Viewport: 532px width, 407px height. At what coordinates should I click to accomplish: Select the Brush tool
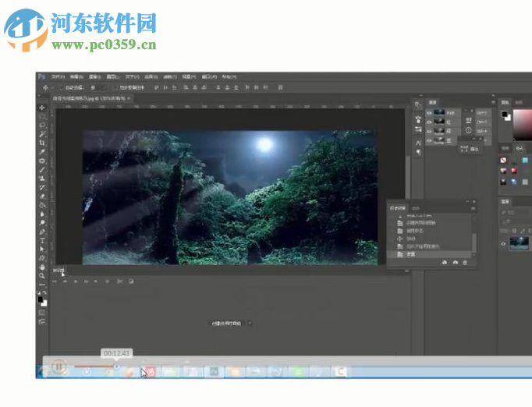42,170
